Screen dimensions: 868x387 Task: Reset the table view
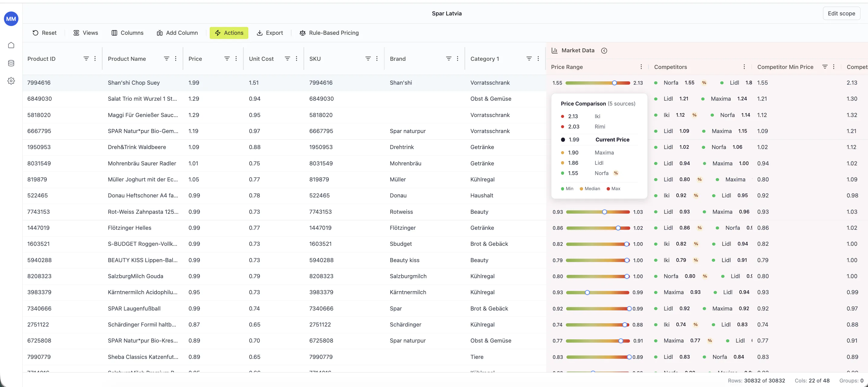[44, 33]
